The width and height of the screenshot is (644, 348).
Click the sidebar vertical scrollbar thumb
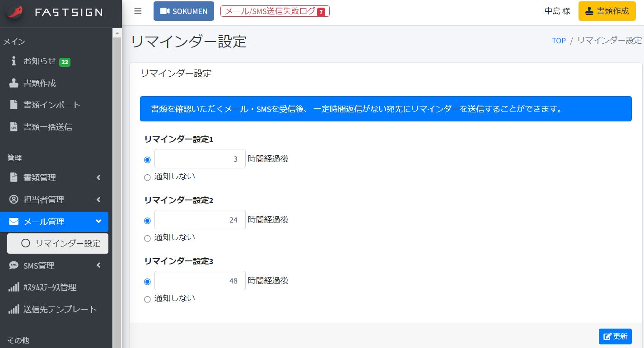coord(117,193)
